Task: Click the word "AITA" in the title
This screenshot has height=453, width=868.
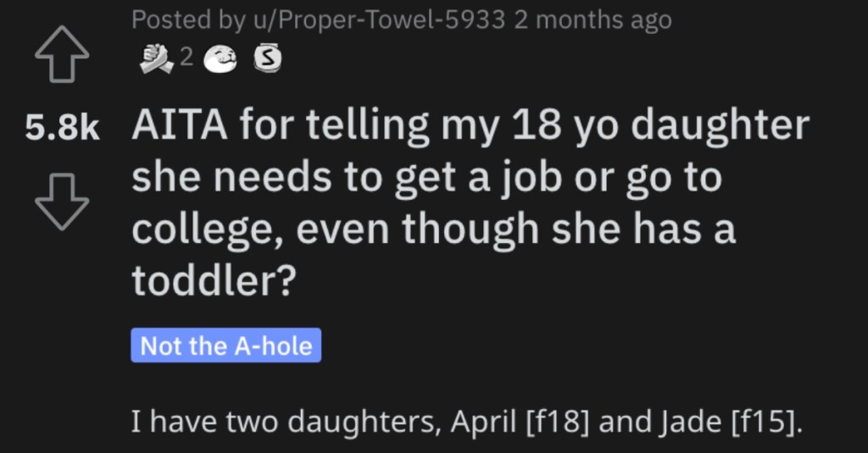Action: pyautogui.click(x=180, y=125)
